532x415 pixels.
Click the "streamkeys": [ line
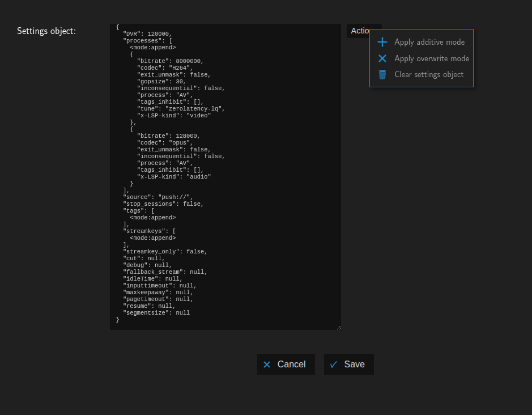click(149, 231)
